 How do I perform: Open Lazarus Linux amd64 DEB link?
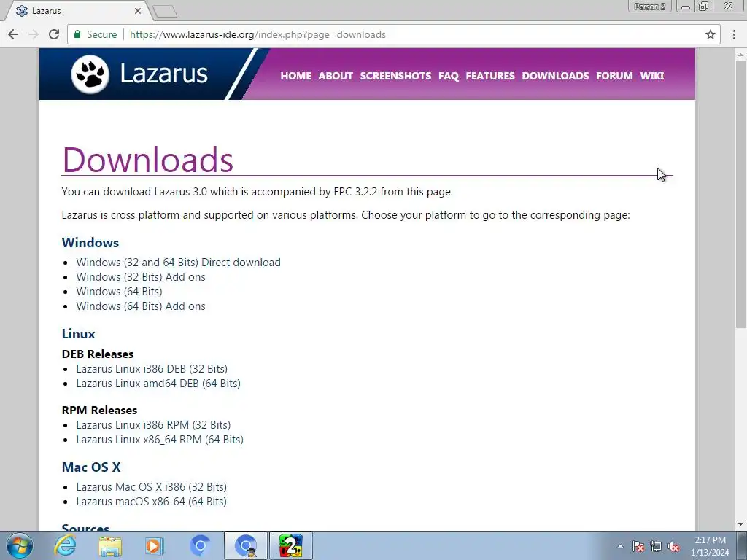158,384
